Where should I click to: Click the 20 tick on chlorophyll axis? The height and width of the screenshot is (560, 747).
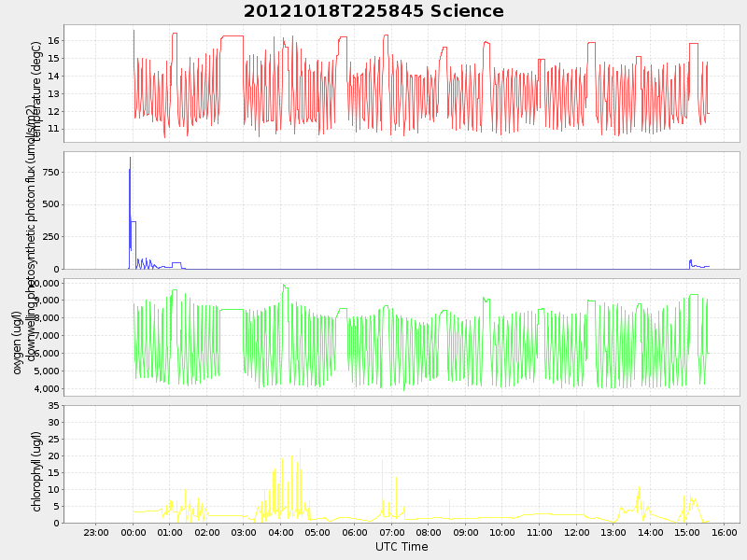[53, 456]
